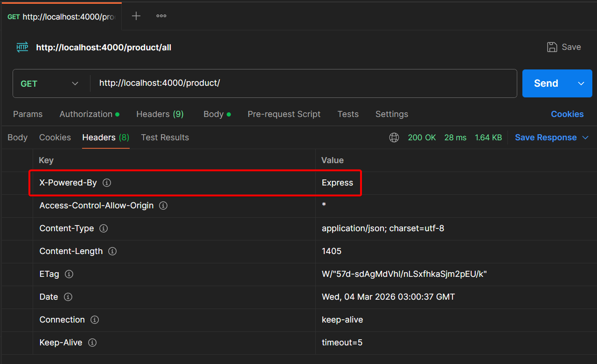The width and height of the screenshot is (597, 364).
Task: Click the info icon next to X-Powered-By
Action: pos(107,183)
